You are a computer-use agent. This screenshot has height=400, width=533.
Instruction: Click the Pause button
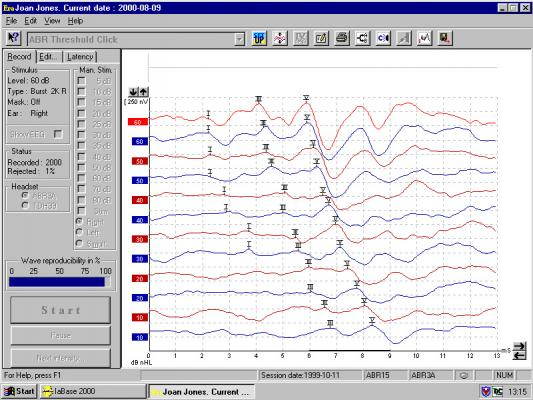coord(61,336)
